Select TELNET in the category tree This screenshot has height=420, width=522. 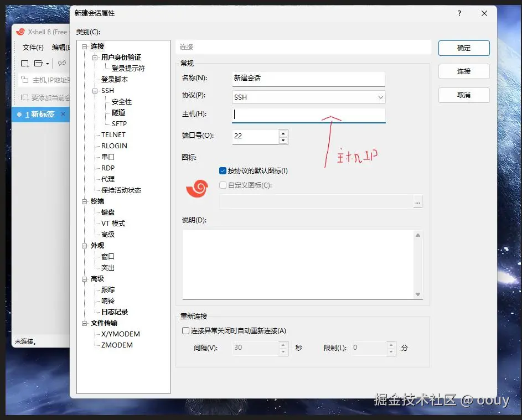click(x=113, y=135)
